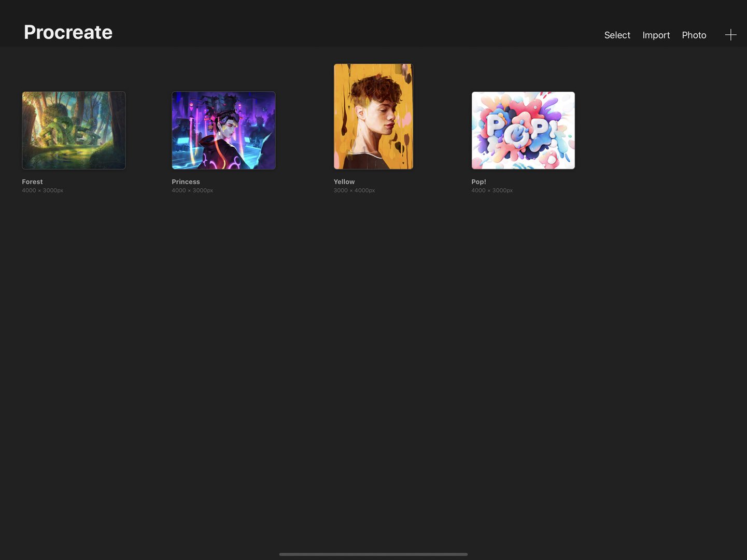
Task: Tap blank header space beside Procreate title
Action: 358,31
